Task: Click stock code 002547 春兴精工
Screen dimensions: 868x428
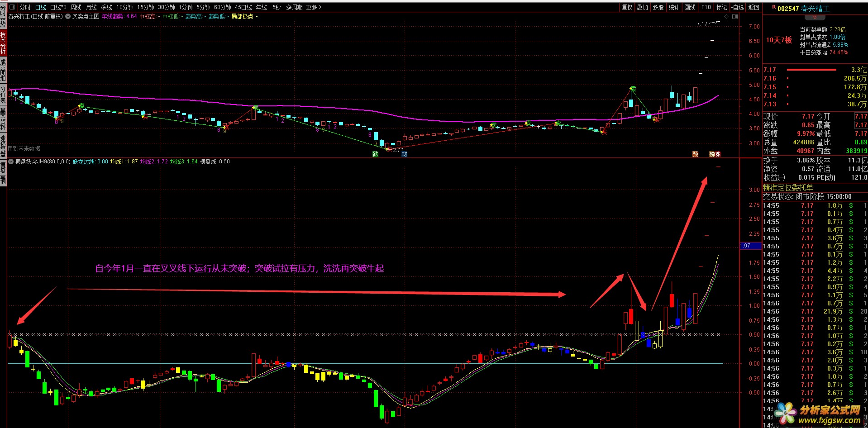Action: pos(804,9)
